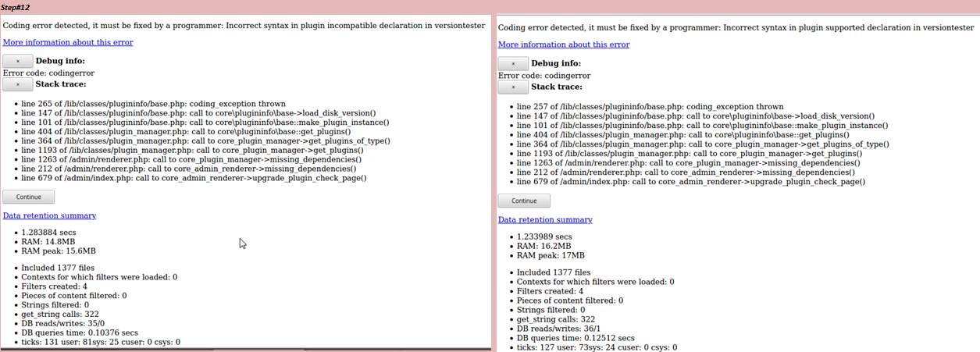980x352 pixels.
Task: Click the Continue button in right pane
Action: (524, 201)
